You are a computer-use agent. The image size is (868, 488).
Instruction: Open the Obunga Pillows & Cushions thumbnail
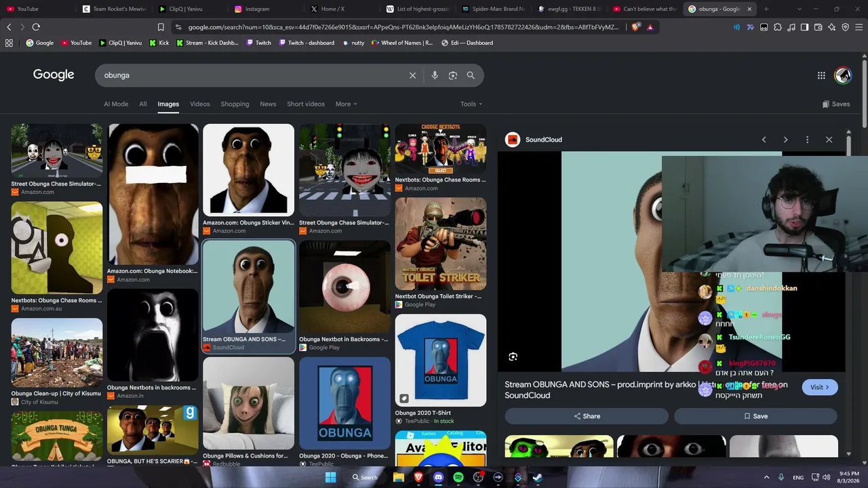[x=248, y=404]
